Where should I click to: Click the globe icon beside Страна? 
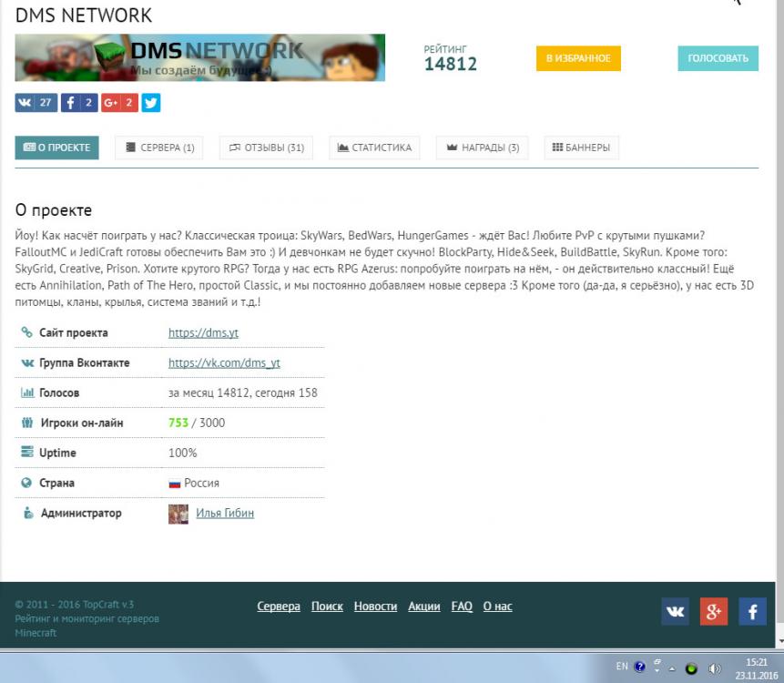[26, 483]
